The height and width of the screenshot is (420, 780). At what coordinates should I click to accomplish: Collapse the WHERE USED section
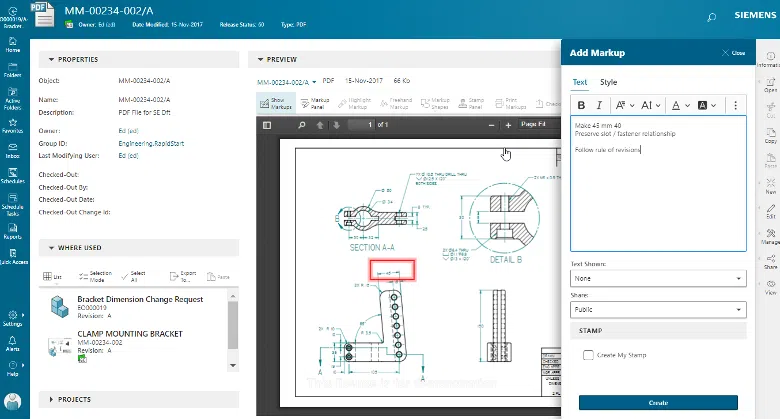tap(51, 248)
